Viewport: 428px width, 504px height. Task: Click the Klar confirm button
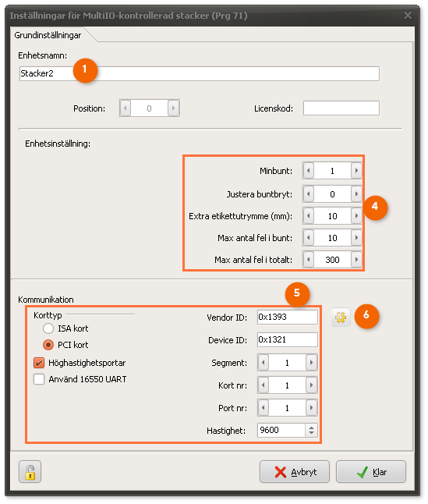click(371, 471)
